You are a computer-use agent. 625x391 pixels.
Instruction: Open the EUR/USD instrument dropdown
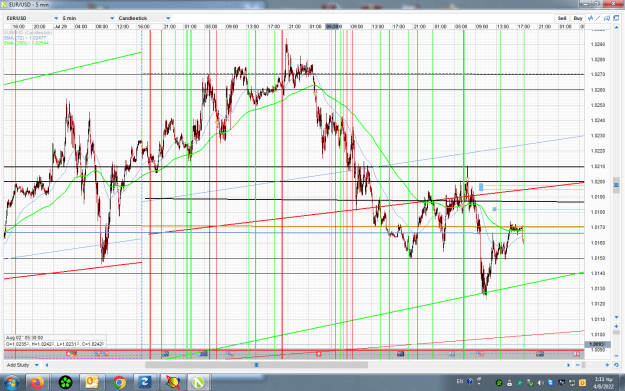(x=32, y=18)
